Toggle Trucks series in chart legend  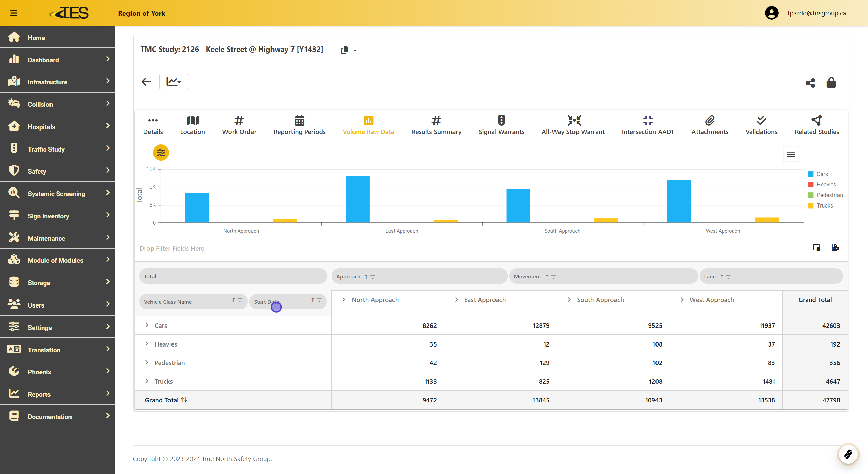click(824, 205)
